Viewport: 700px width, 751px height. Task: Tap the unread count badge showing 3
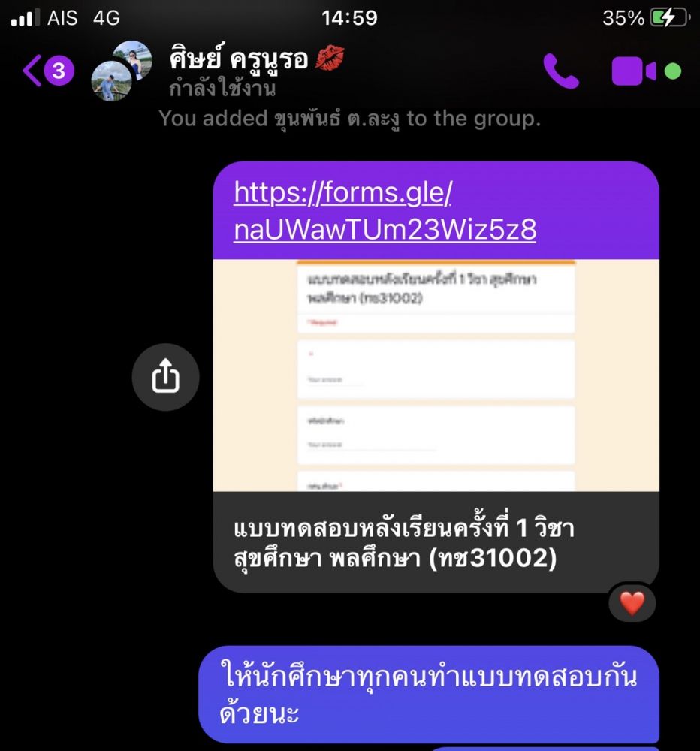tap(59, 71)
